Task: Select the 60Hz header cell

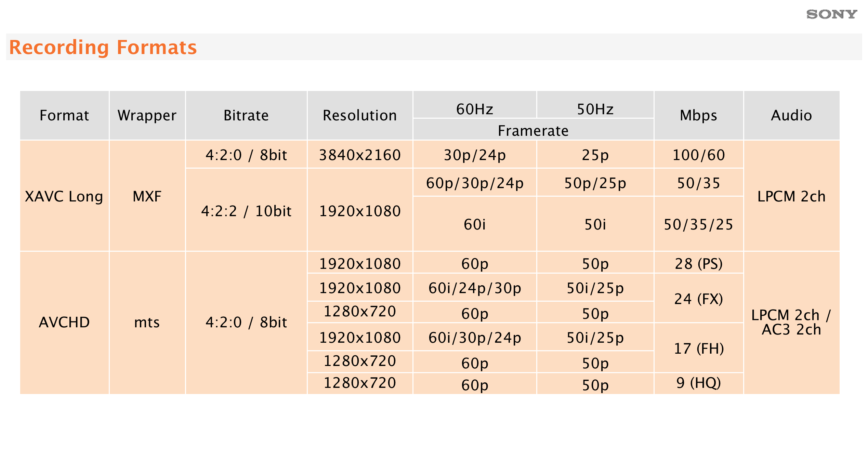Action: pos(475,109)
